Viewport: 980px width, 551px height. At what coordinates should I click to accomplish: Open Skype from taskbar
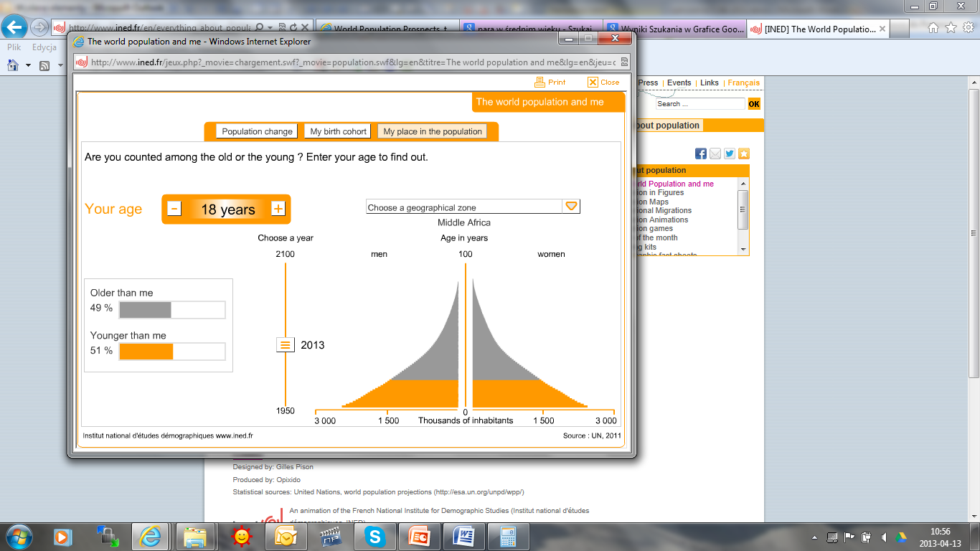point(374,537)
